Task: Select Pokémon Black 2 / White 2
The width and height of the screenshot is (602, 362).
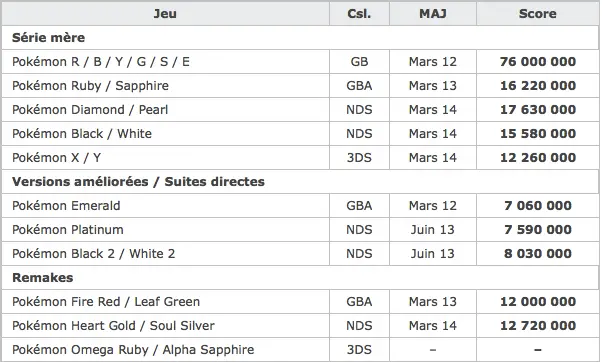Action: [x=93, y=254]
